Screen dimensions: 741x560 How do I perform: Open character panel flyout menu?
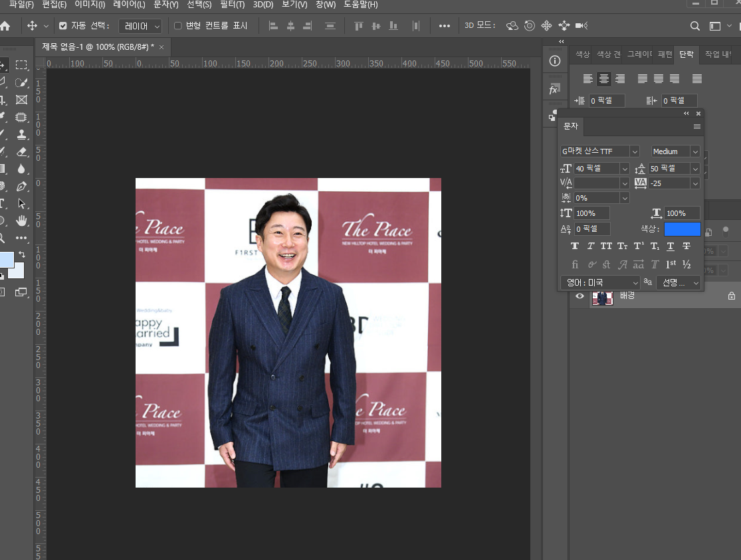point(696,127)
